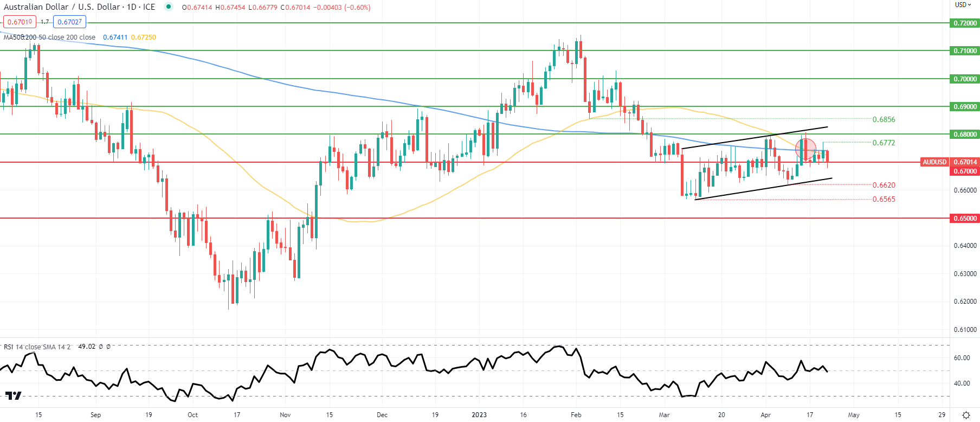Select the 0.68000 green price level label
Screen dimensions: 980x422
(x=965, y=135)
